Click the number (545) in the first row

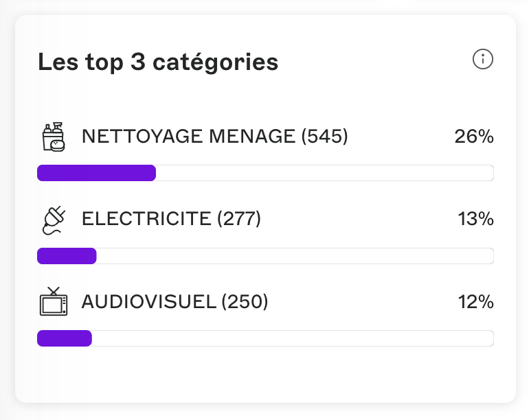[324, 137]
